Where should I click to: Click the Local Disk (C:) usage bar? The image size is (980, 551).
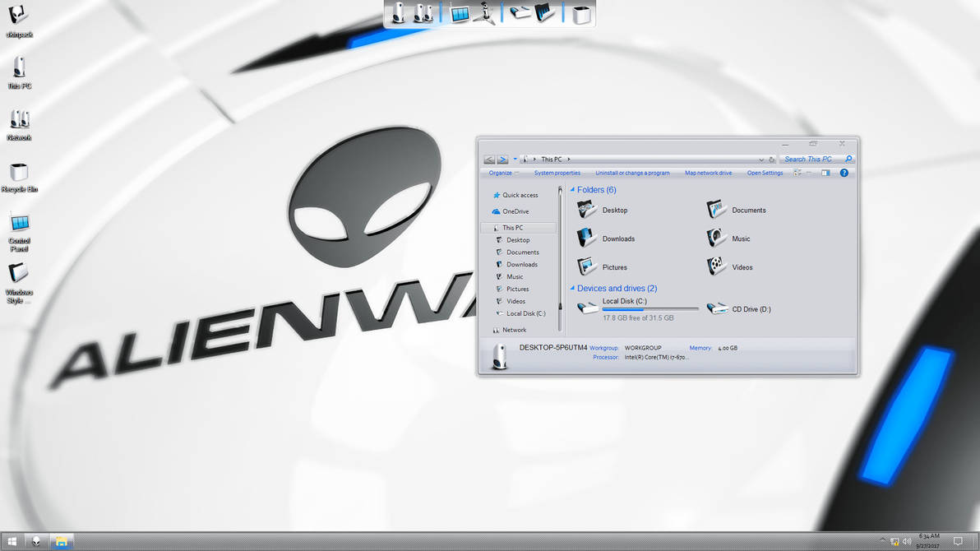click(649, 309)
